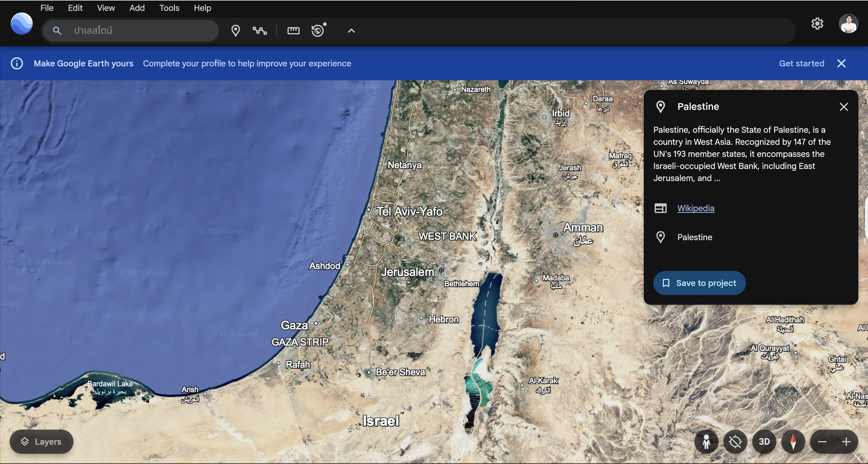This screenshot has width=868, height=464.
Task: Open the user account avatar
Action: pyautogui.click(x=848, y=24)
